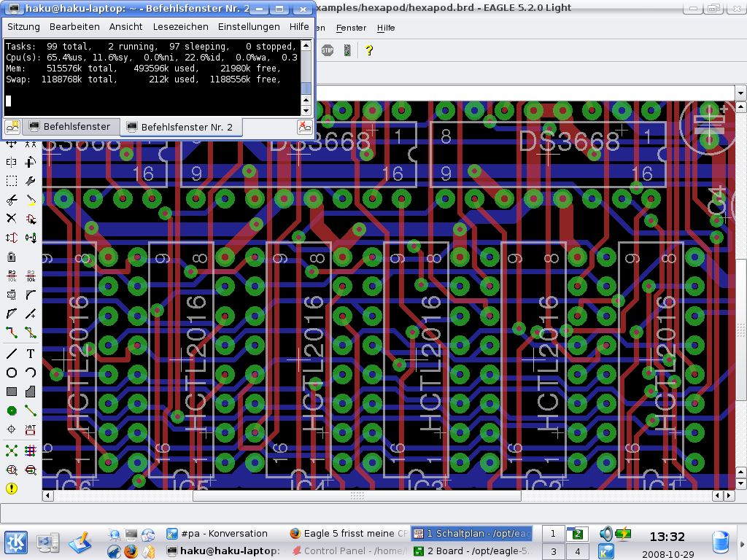Select the Text T tool
The width and height of the screenshot is (747, 560).
31,354
